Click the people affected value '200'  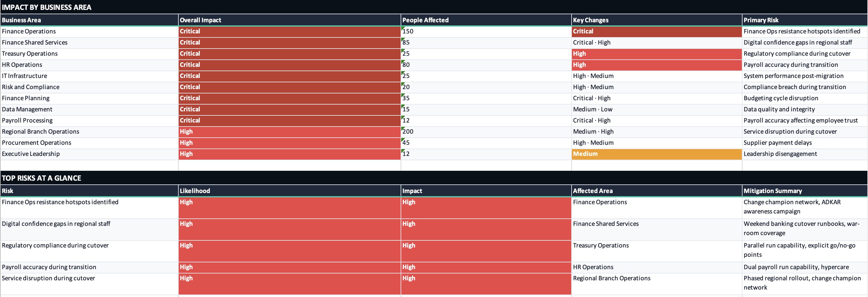486,131
